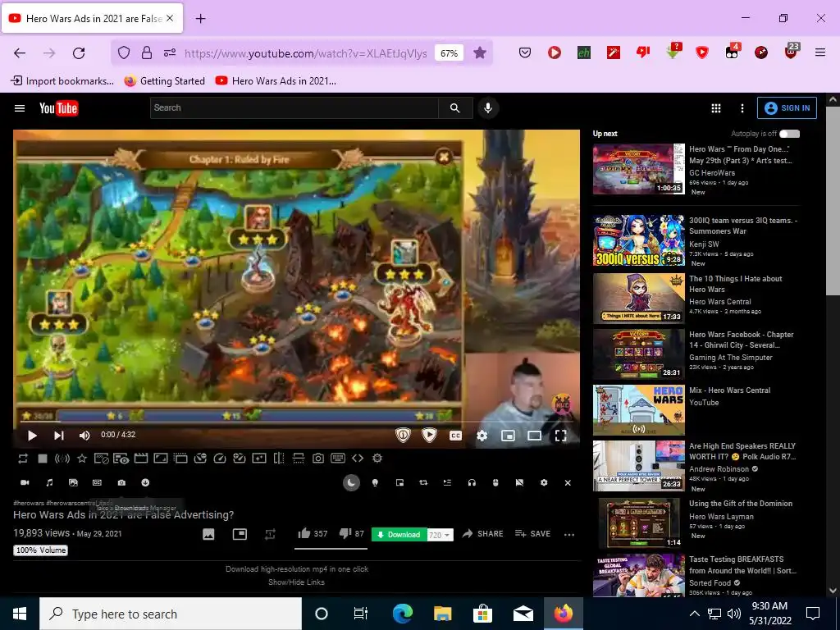The width and height of the screenshot is (840, 630).
Task: Open the Firefox application menu
Action: click(819, 52)
